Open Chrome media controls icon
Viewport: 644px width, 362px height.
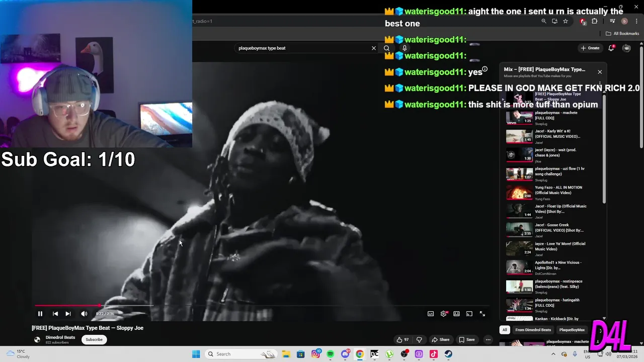612,21
